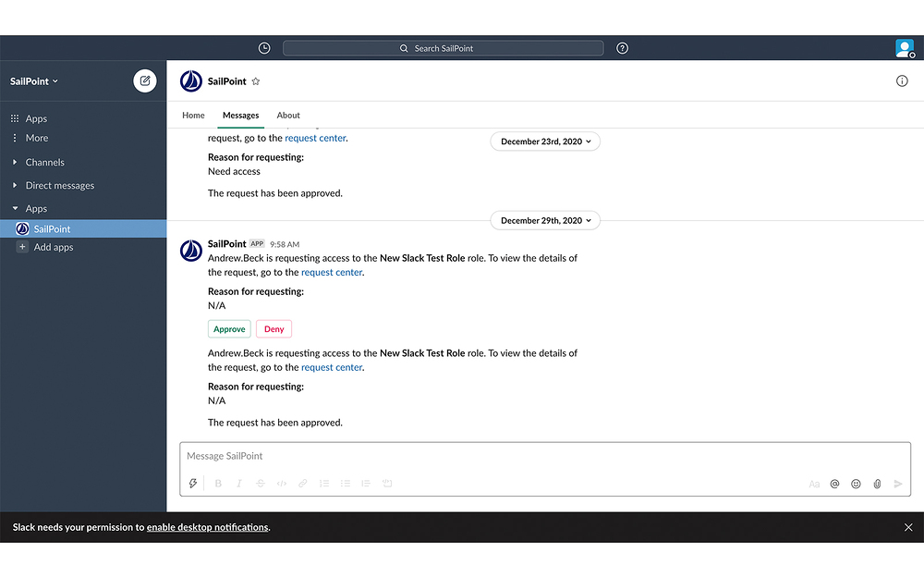This screenshot has height=578, width=924.
Task: Expand the Channels section
Action: click(15, 162)
